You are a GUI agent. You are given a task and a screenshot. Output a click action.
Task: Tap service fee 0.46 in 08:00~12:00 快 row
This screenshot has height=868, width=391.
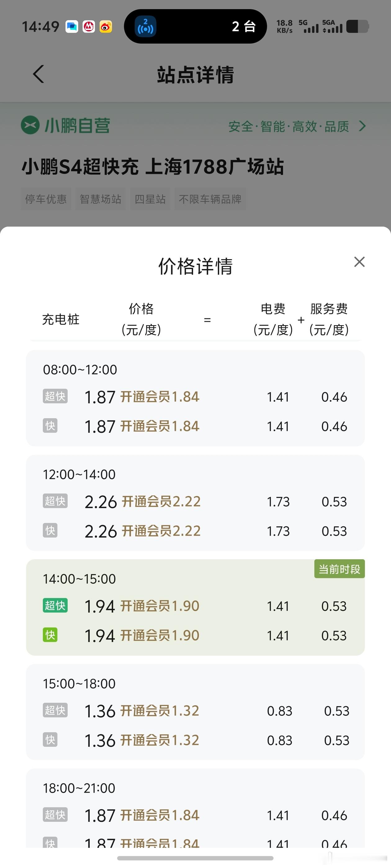coord(334,427)
